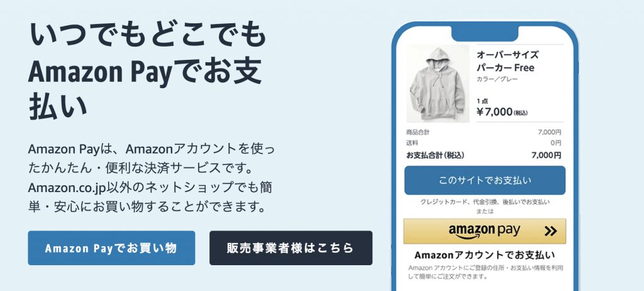
Task: Click the ¥7,000 price text
Action: pyautogui.click(x=502, y=112)
